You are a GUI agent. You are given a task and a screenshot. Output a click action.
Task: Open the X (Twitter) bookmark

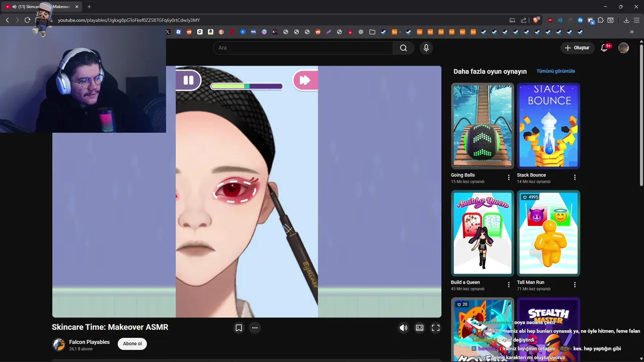pyautogui.click(x=168, y=32)
